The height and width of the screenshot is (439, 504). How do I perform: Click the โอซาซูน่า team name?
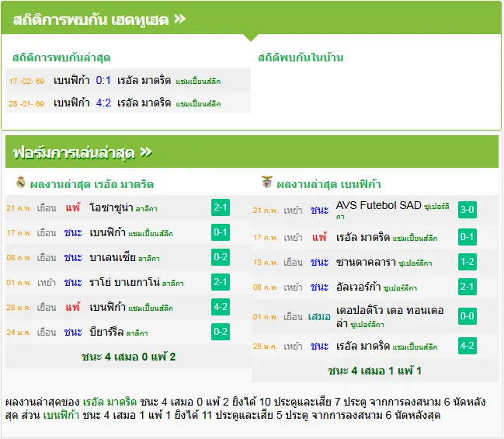pos(111,207)
